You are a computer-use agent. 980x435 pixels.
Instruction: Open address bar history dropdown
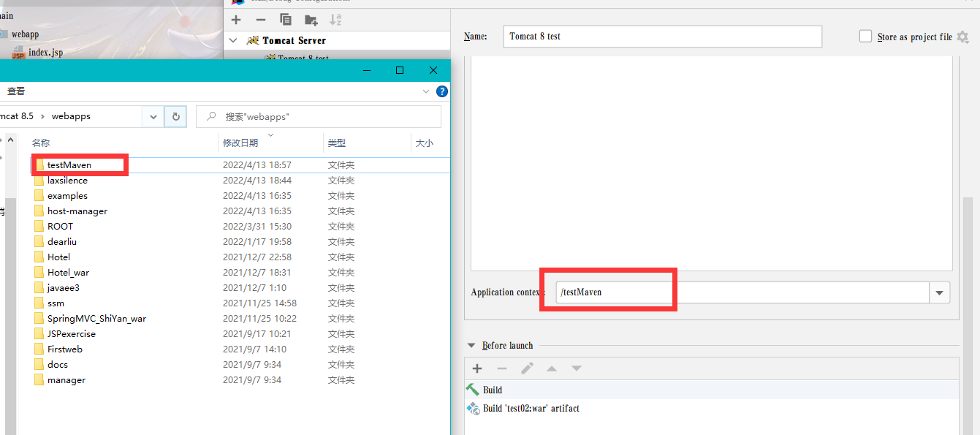[x=153, y=116]
